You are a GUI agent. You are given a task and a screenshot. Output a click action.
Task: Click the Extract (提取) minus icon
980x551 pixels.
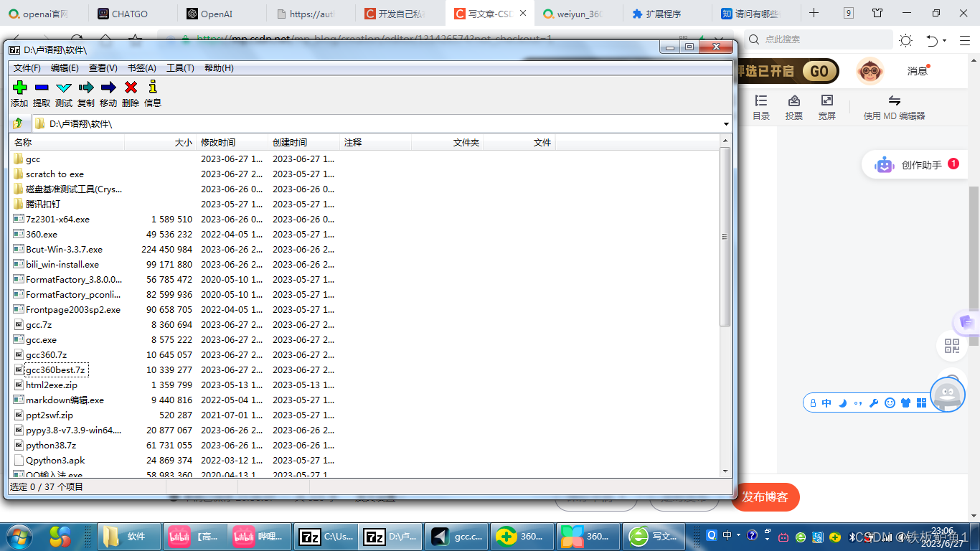(42, 87)
